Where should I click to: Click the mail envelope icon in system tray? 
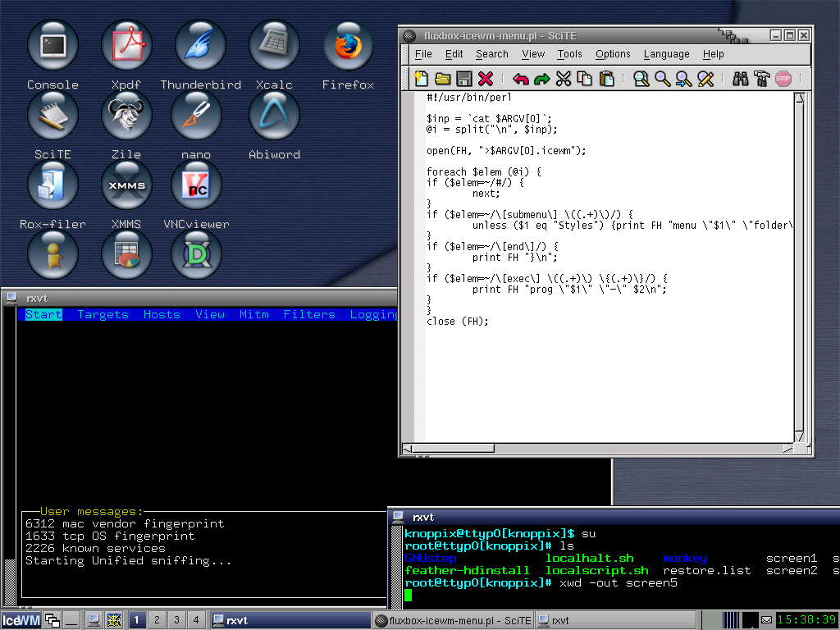coord(767,620)
